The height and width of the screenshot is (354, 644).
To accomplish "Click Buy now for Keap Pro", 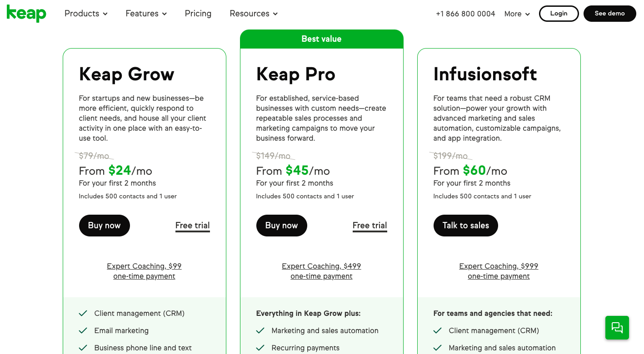I will pyautogui.click(x=282, y=226).
